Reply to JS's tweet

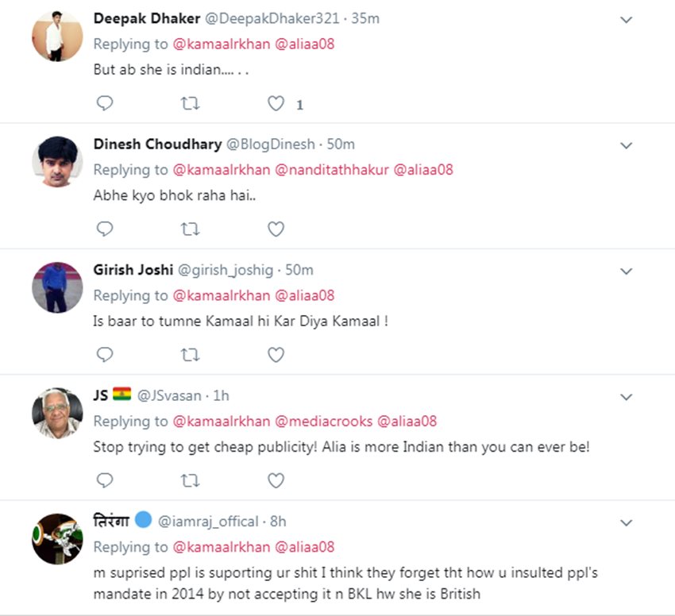pos(105,480)
